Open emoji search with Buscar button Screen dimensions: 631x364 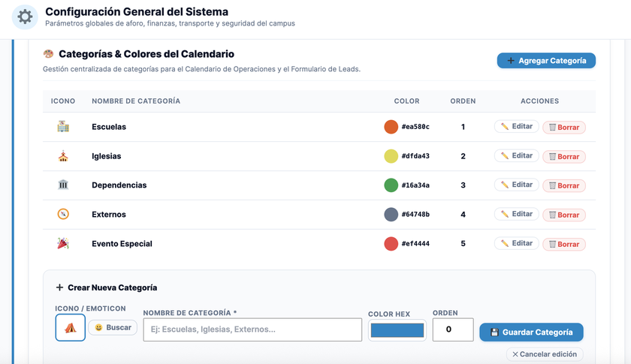113,327
